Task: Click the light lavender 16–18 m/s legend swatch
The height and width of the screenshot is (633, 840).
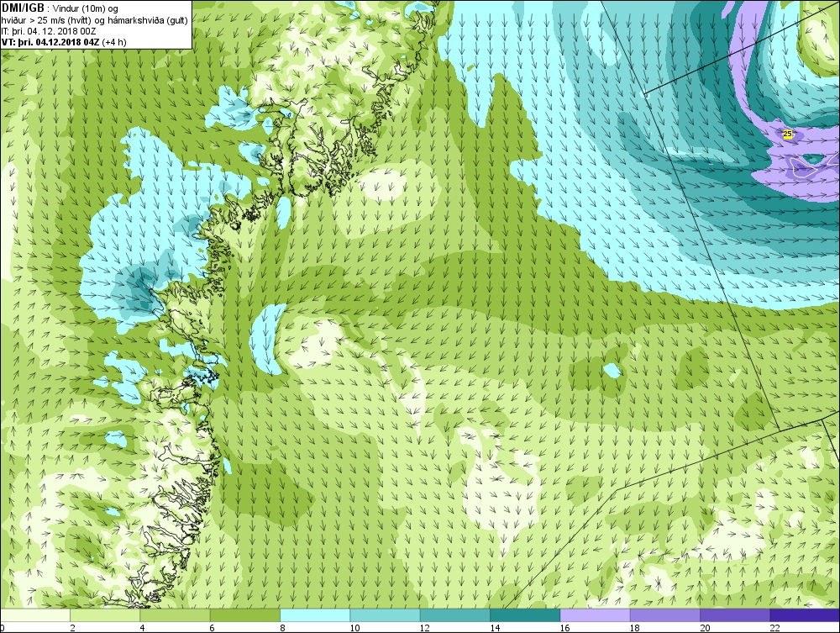Action: pyautogui.click(x=596, y=615)
